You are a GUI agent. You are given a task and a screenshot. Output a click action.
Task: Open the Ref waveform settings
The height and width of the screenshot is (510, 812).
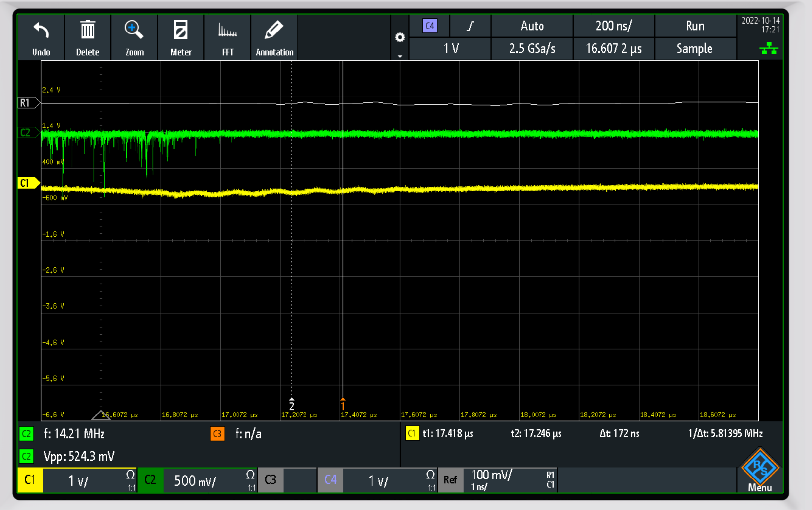(450, 480)
